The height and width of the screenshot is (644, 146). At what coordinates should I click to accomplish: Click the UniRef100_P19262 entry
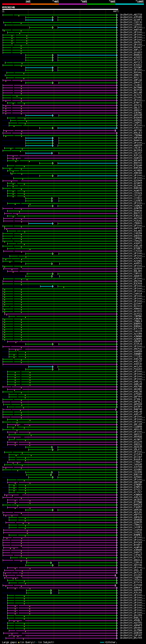click(x=131, y=221)
